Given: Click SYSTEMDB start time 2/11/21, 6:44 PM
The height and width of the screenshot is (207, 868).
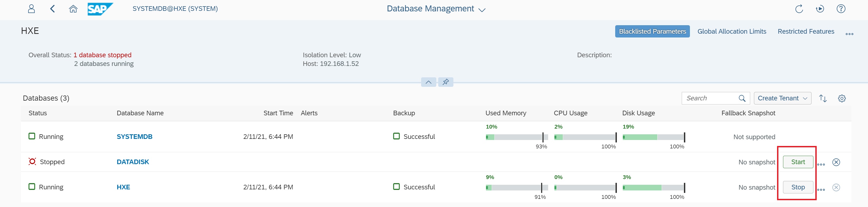Looking at the screenshot, I should pyautogui.click(x=268, y=137).
